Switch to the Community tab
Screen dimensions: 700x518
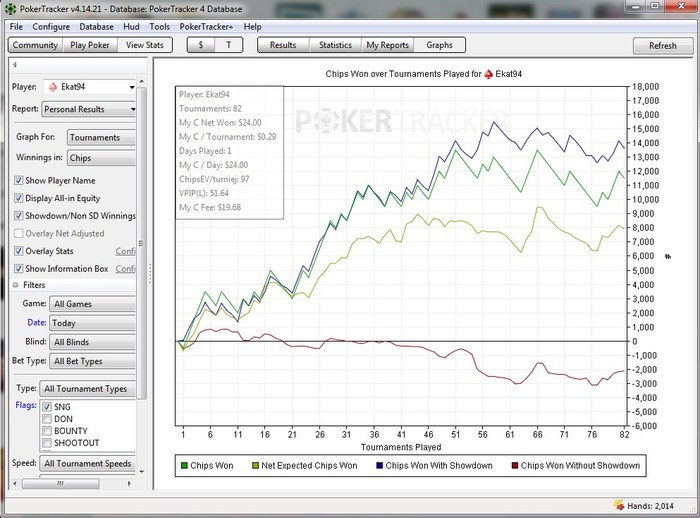(35, 45)
